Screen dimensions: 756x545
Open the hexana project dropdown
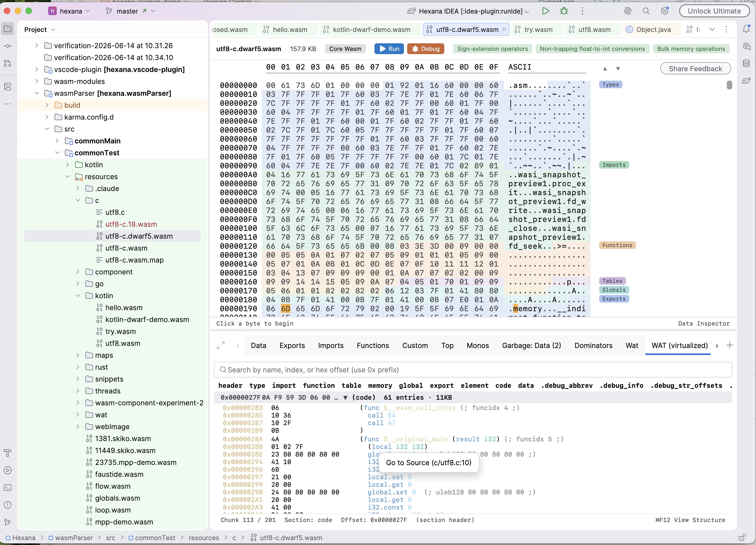point(69,11)
